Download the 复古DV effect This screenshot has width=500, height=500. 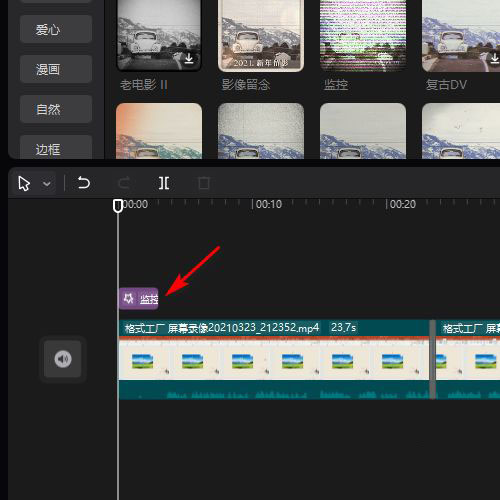[x=495, y=58]
